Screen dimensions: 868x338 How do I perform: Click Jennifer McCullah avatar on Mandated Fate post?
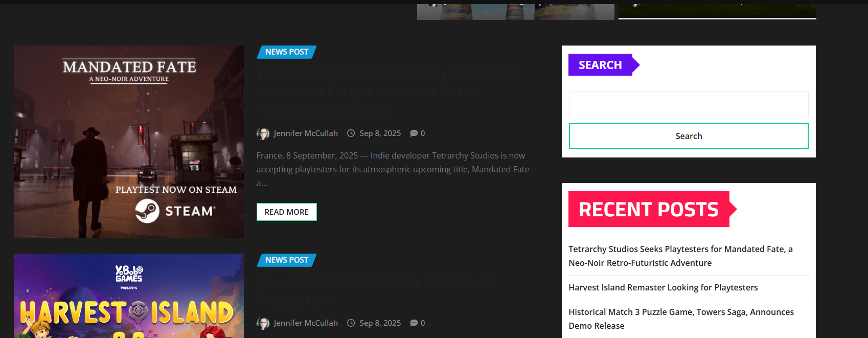tap(263, 134)
